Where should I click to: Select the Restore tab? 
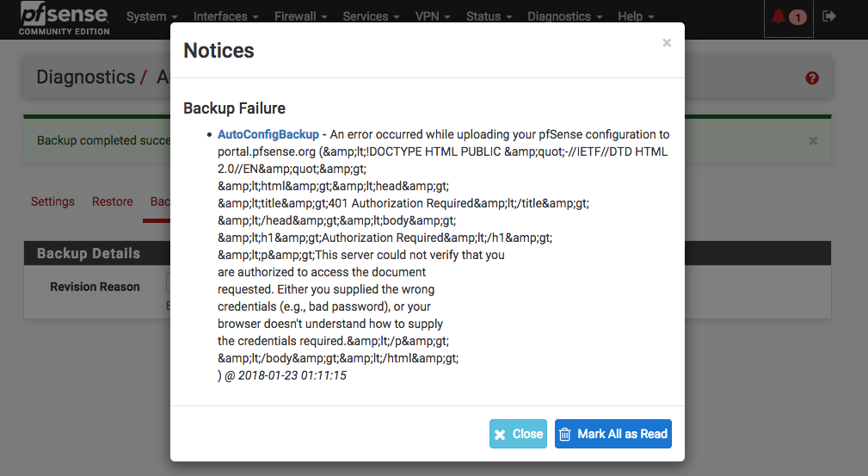(x=113, y=201)
